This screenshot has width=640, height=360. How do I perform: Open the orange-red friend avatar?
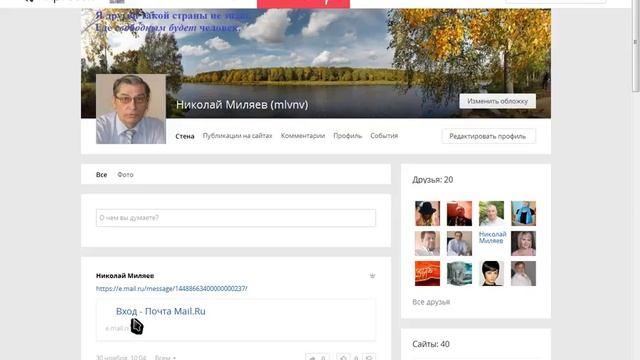(x=427, y=273)
